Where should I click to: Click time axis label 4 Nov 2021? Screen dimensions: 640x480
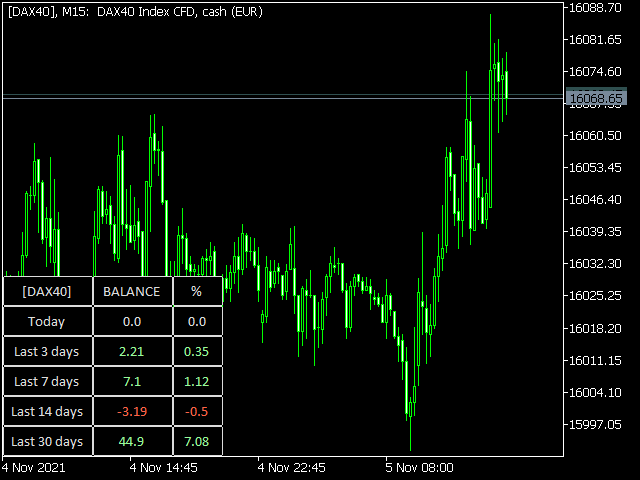click(x=33, y=467)
